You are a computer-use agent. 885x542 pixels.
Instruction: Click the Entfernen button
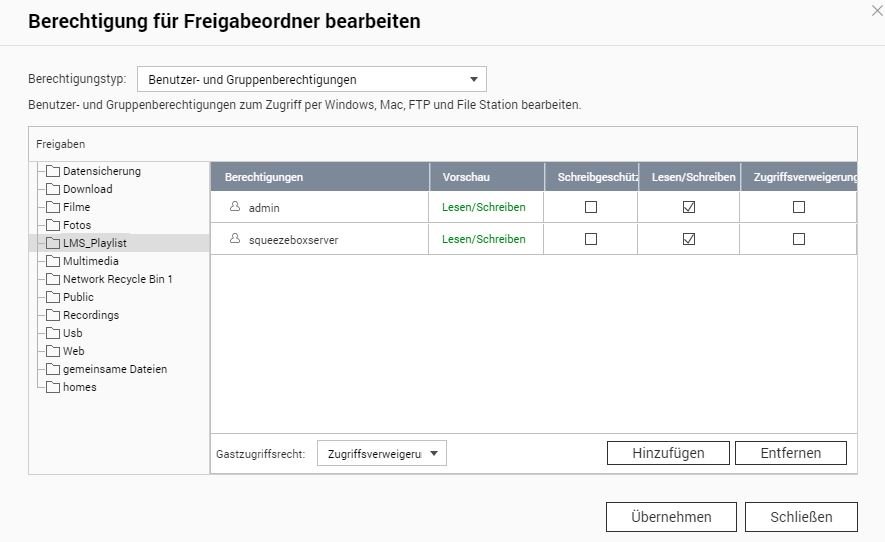tap(790, 453)
